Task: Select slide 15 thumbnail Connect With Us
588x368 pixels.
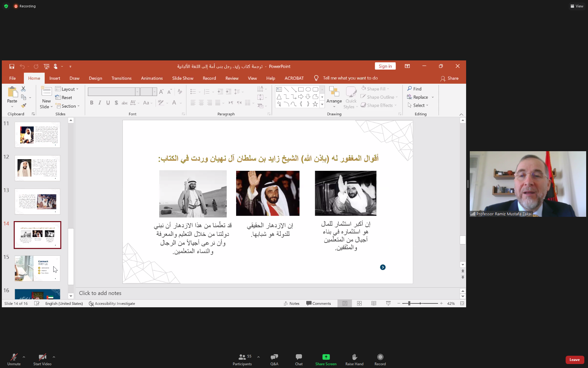Action: pyautogui.click(x=37, y=268)
